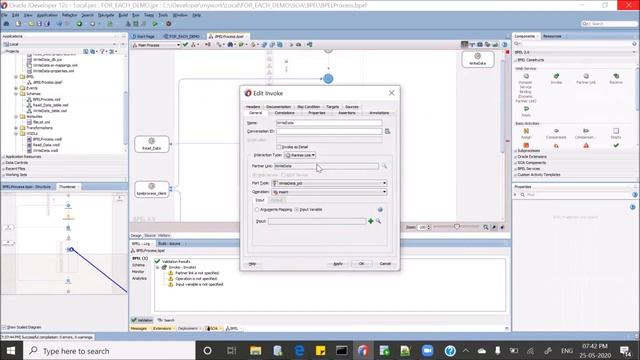Screen dimensions: 640x360
Task: Open the Interaction Type Partner Link dropdown
Action: point(300,155)
